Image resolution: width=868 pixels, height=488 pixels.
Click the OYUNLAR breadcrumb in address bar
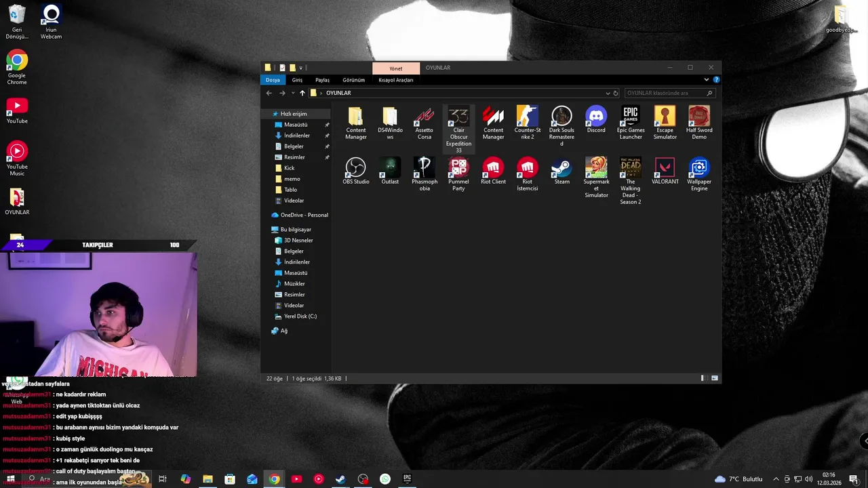tap(338, 94)
